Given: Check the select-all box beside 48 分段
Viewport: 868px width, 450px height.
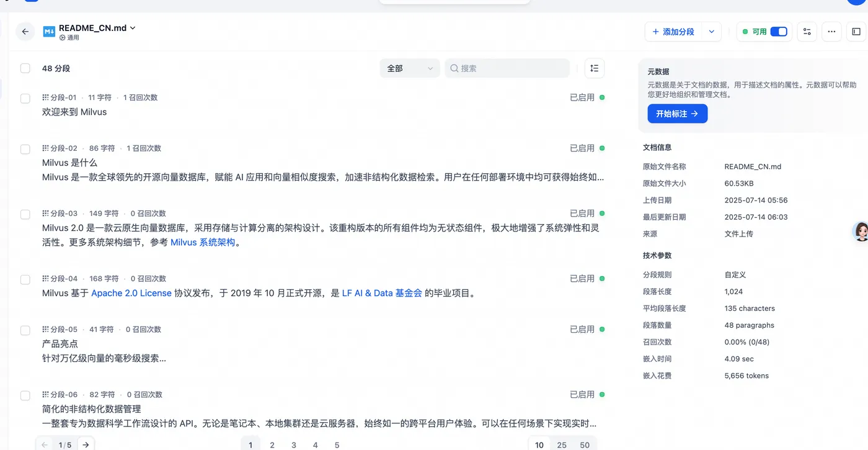Looking at the screenshot, I should point(25,68).
